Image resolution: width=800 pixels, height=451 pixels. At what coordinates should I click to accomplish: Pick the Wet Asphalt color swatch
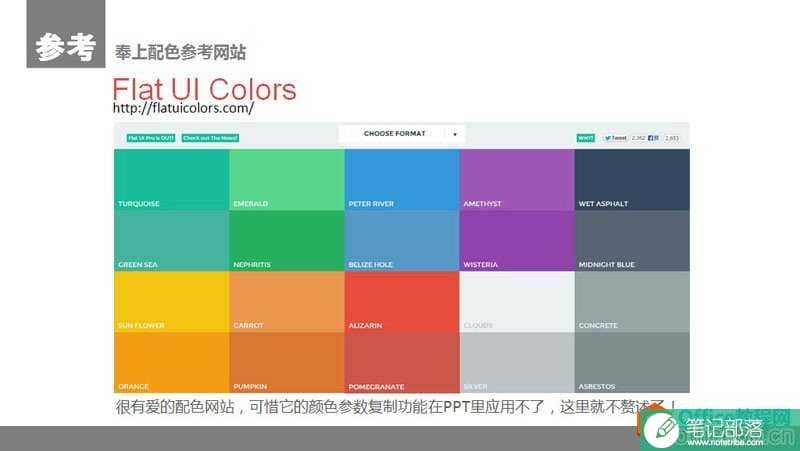[x=632, y=180]
